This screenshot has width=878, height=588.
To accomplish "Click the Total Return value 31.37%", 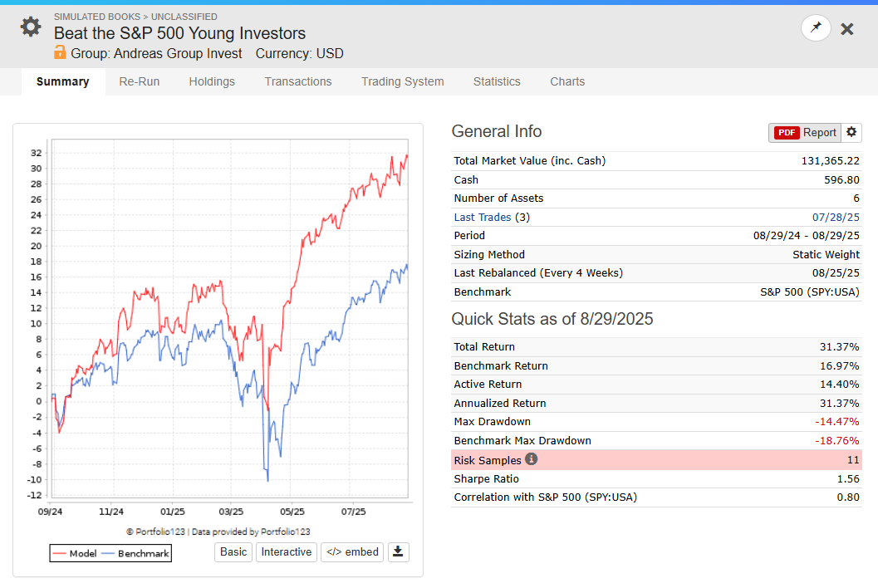I will point(839,346).
